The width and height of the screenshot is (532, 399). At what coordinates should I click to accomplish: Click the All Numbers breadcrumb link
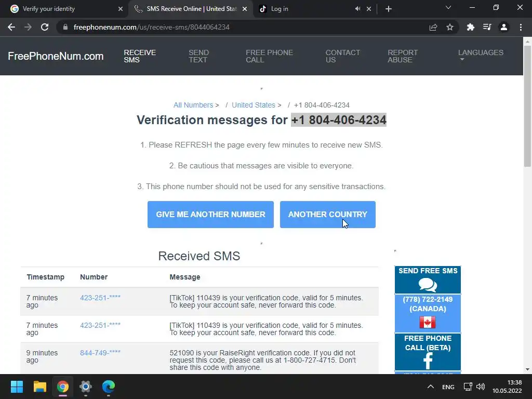[193, 105]
